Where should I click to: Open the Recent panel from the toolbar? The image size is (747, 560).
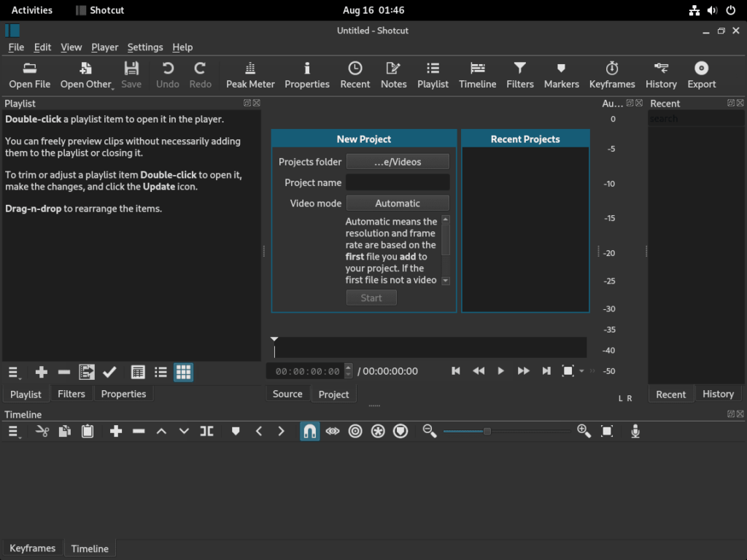pos(355,75)
